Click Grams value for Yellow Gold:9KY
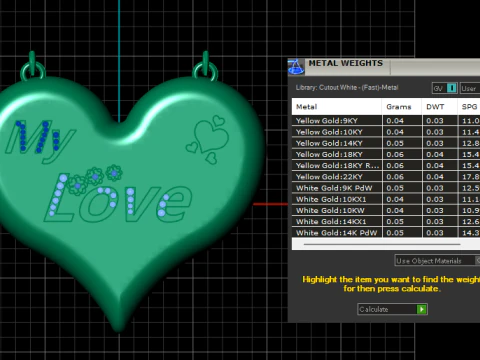 tap(395, 121)
